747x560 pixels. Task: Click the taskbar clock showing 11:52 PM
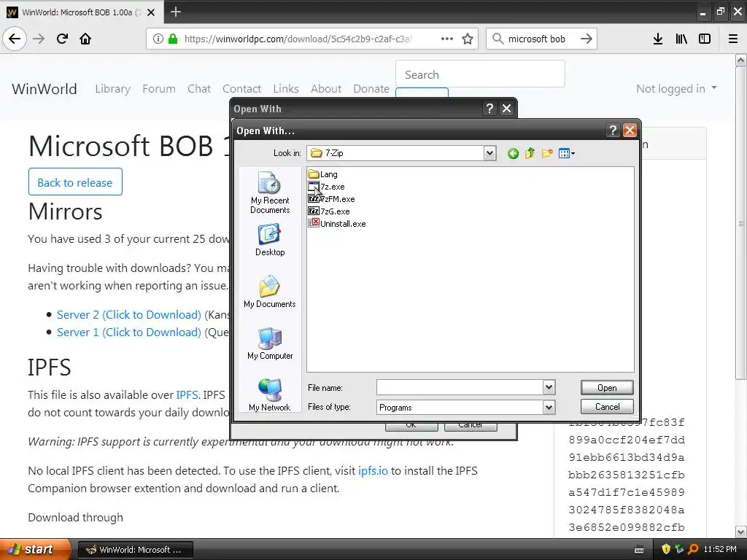click(720, 550)
